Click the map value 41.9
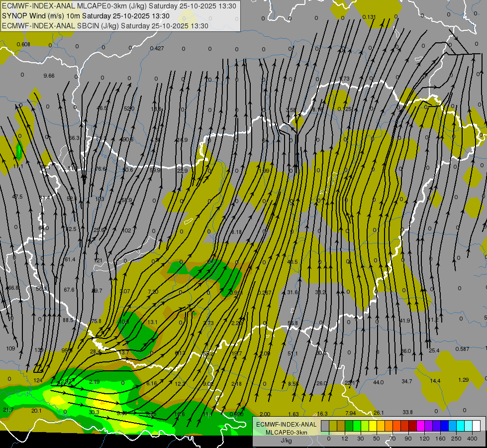The image size is (487, 448). pos(405,321)
